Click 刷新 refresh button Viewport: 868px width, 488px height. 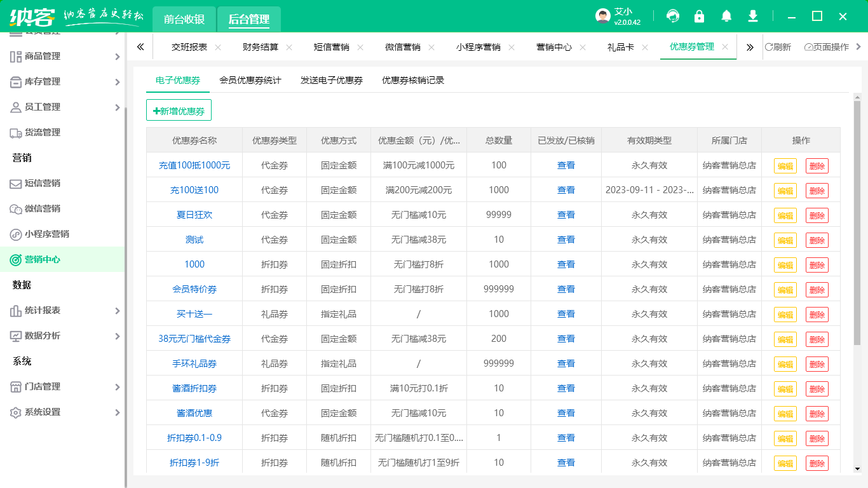[x=778, y=47]
